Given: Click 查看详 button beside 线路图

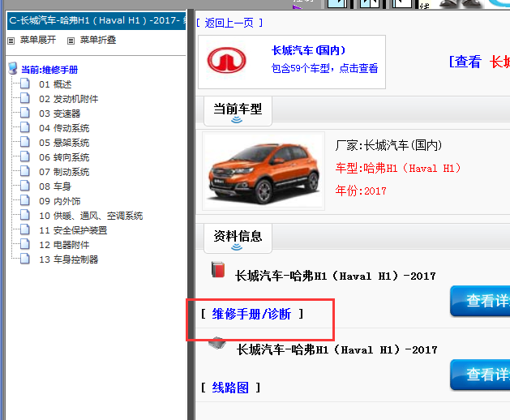Looking at the screenshot, I should [480, 375].
